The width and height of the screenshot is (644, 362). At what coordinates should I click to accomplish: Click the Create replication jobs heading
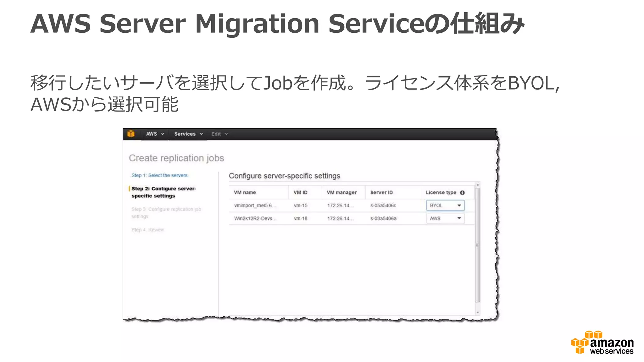pos(176,158)
